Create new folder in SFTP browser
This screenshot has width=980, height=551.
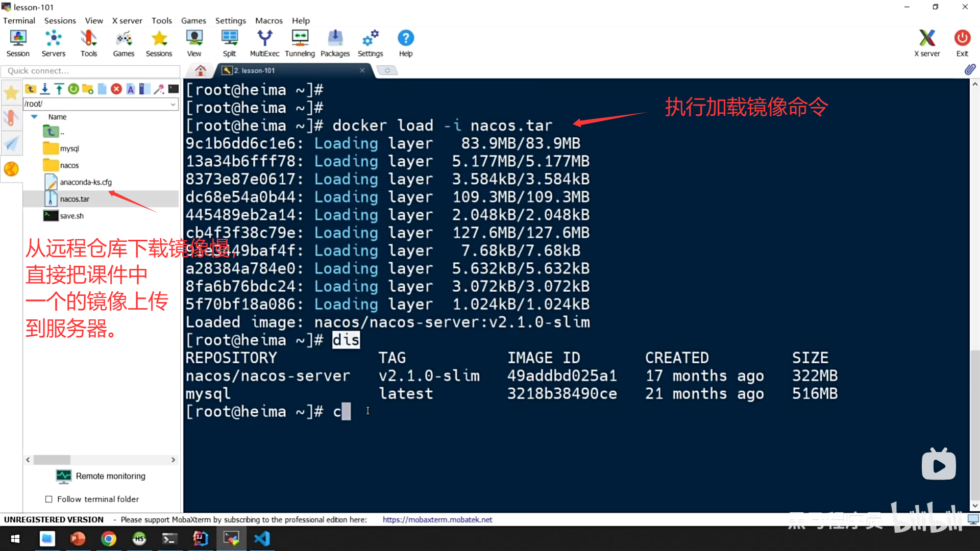click(88, 89)
